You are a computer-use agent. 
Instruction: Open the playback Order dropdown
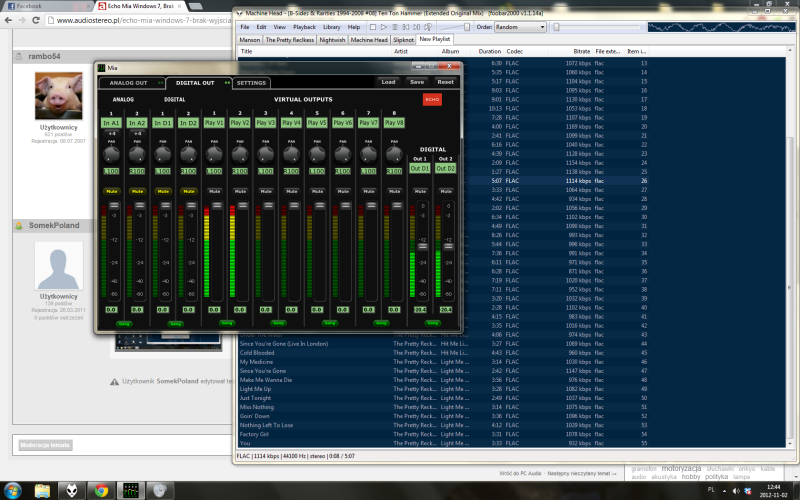(520, 27)
